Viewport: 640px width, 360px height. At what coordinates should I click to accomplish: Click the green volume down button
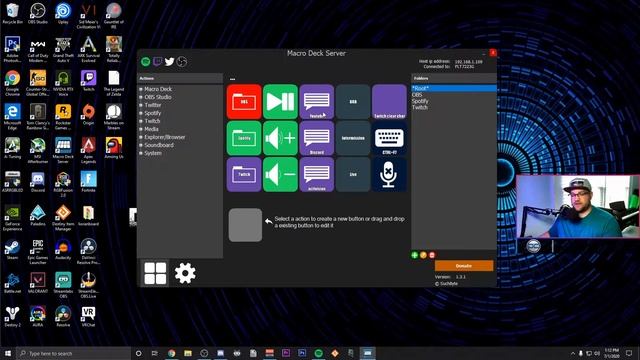[280, 174]
